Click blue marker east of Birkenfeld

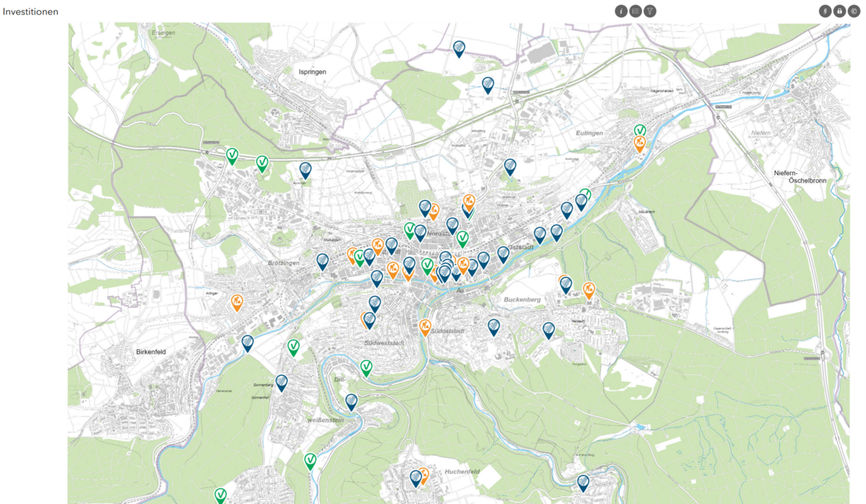248,342
